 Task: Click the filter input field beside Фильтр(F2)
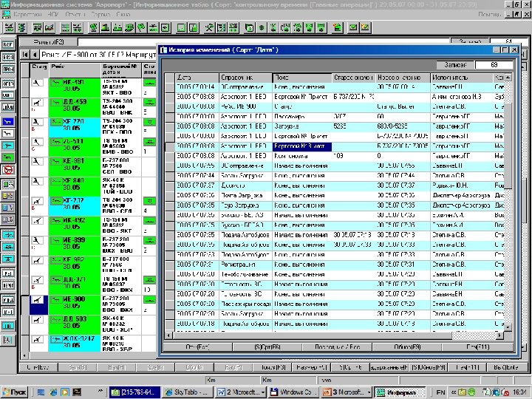tap(264, 42)
